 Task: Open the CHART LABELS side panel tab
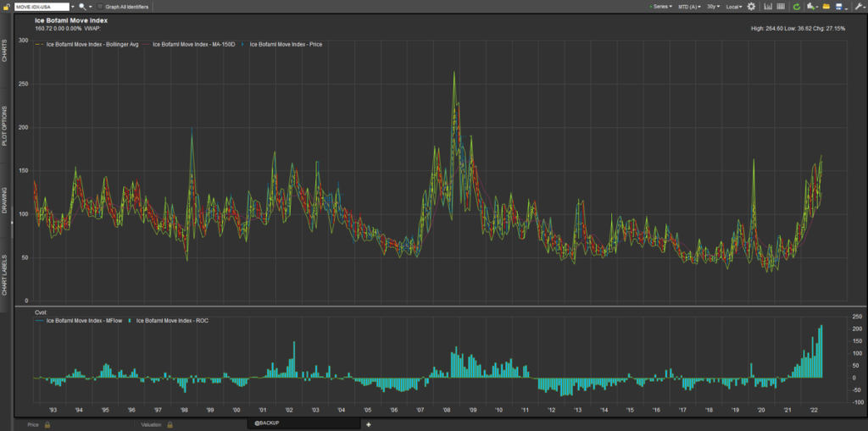tap(4, 275)
